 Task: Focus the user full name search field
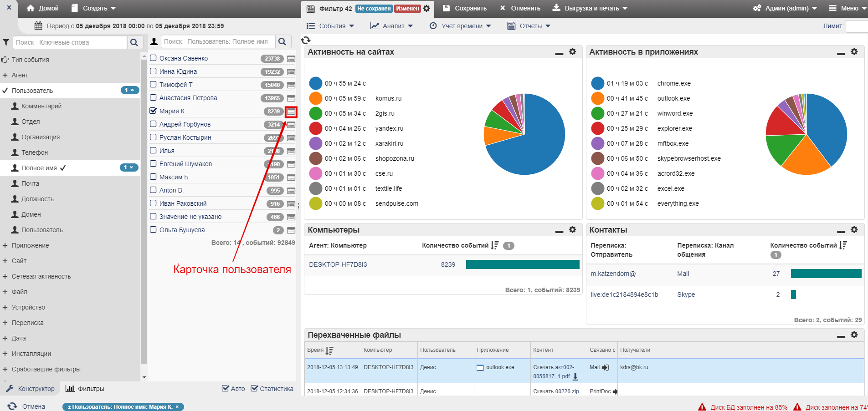click(218, 41)
